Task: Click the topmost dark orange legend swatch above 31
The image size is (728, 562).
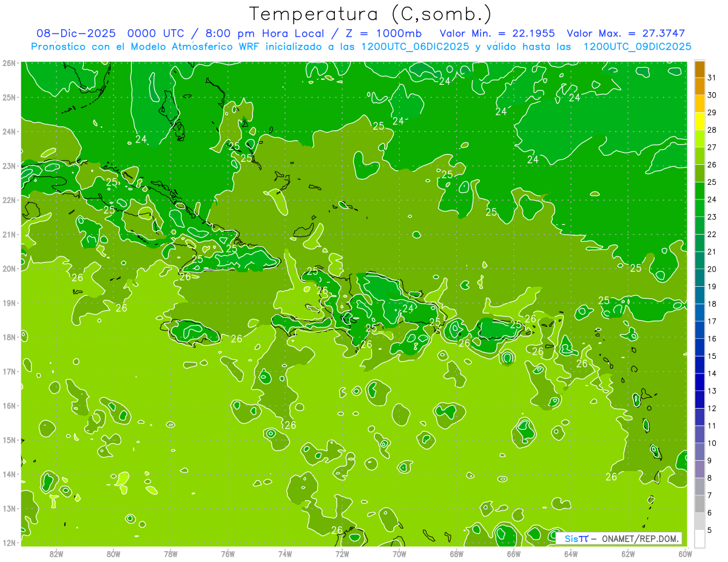Action: [699, 69]
